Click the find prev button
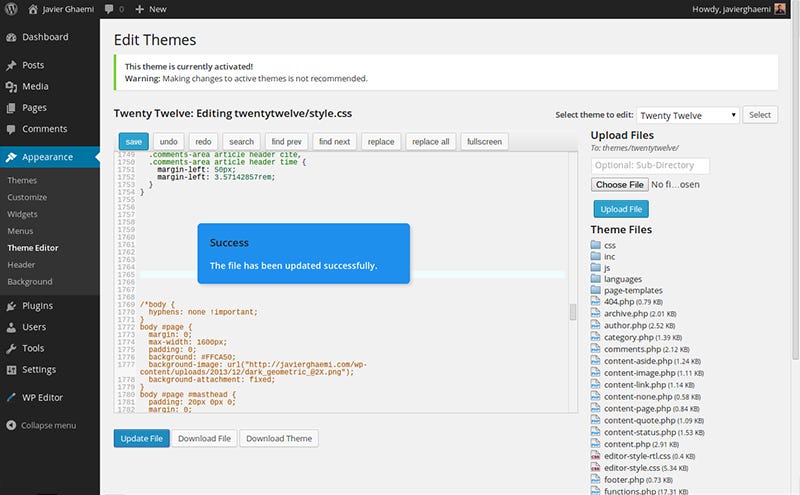Viewport: 800px width, 495px height. (286, 141)
